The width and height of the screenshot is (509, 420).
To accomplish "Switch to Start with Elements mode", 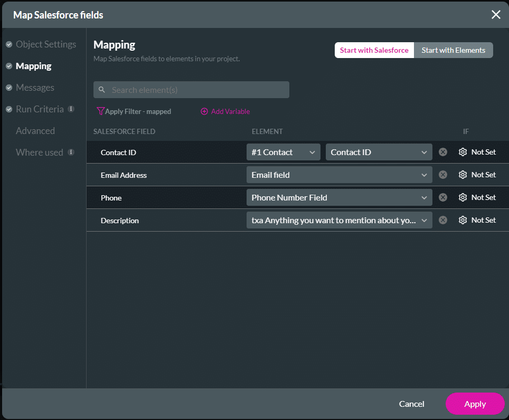I will [453, 50].
